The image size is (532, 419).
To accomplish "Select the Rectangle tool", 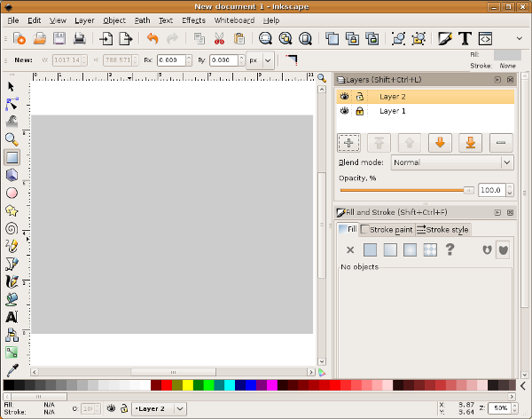I will 12,157.
